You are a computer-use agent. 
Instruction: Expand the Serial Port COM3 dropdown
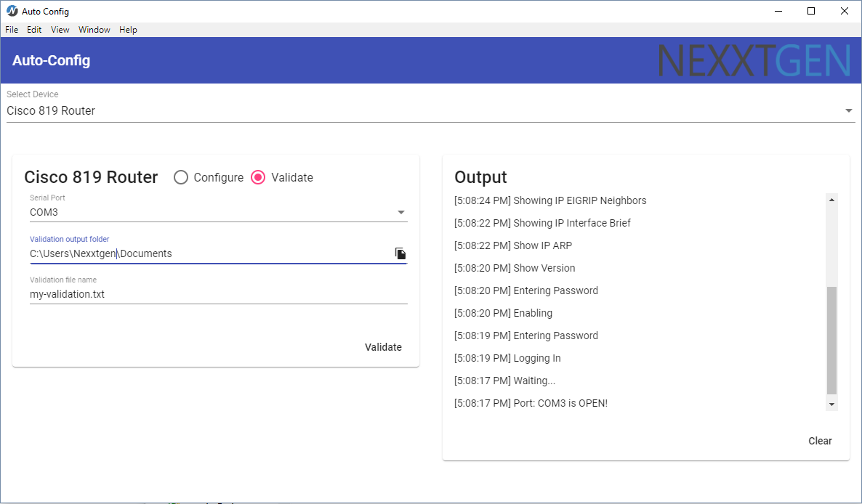[x=219, y=212]
